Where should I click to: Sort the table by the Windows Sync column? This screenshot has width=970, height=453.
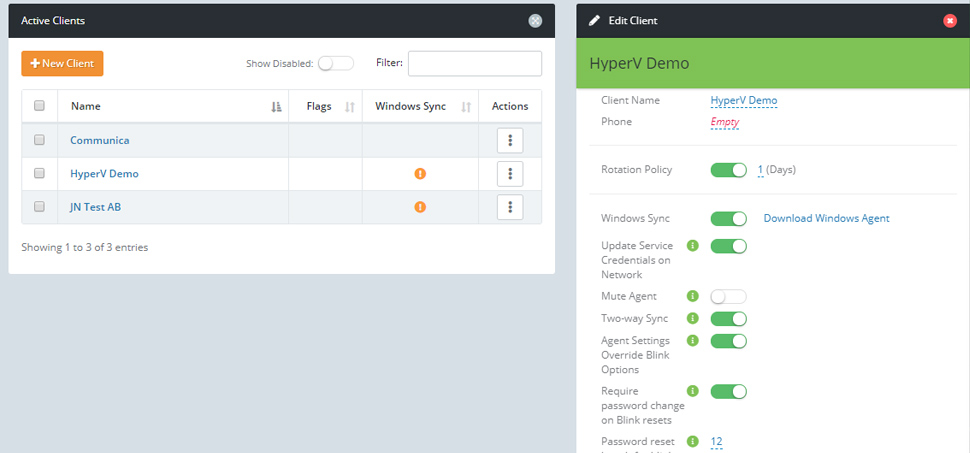[420, 106]
